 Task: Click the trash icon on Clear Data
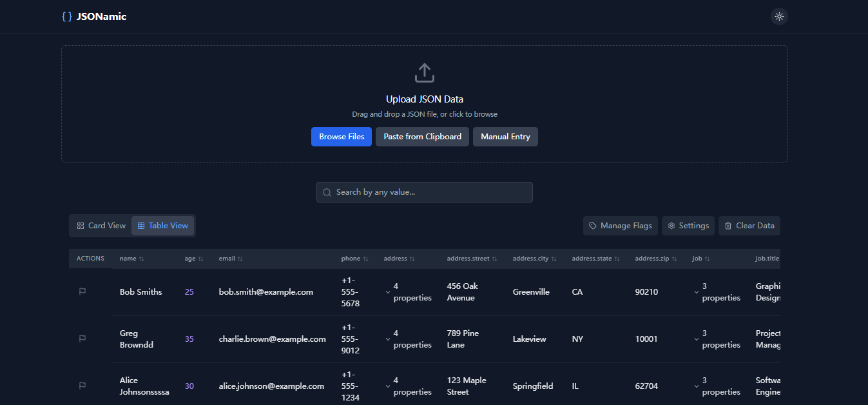(x=729, y=226)
